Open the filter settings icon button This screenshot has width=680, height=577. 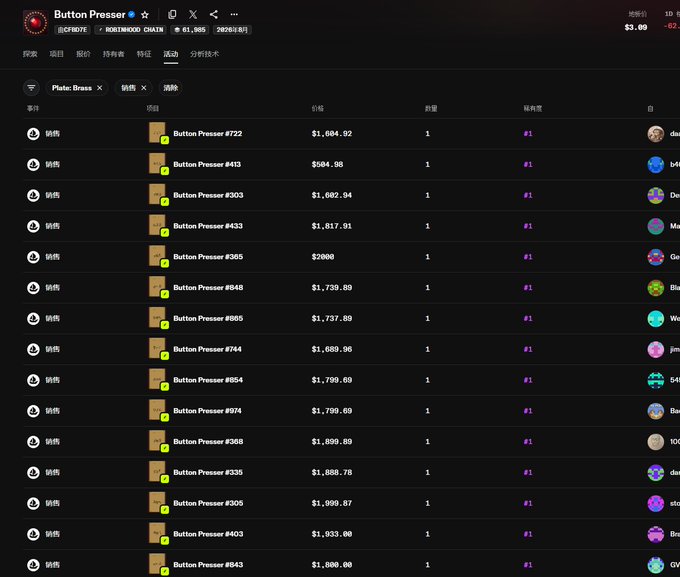click(x=31, y=88)
